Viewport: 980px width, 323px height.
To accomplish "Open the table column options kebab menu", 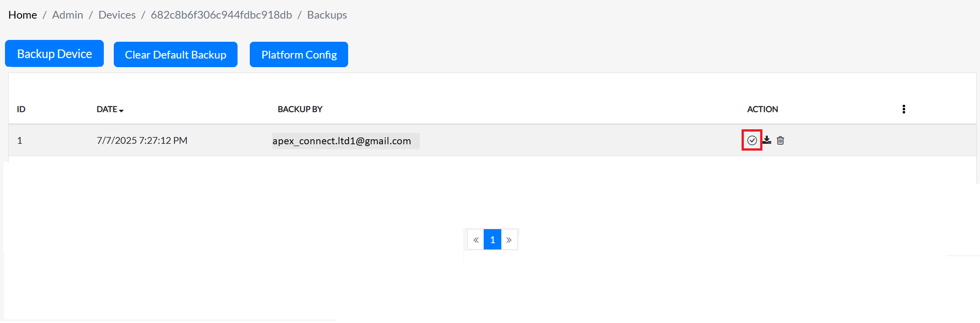I will pyautogui.click(x=903, y=109).
